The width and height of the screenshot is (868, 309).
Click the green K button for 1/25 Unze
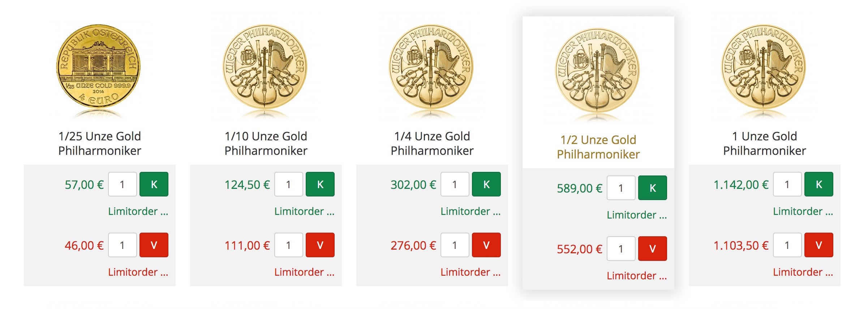click(154, 184)
